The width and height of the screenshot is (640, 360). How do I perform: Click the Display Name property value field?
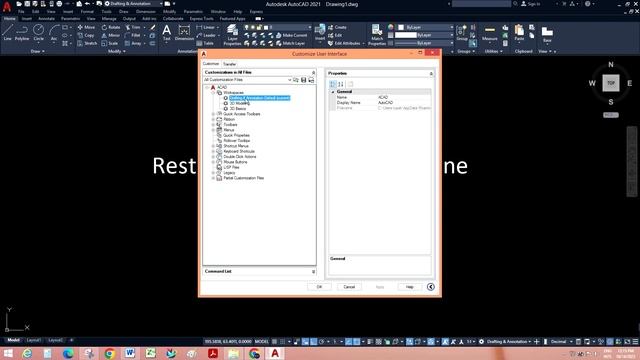coord(404,103)
